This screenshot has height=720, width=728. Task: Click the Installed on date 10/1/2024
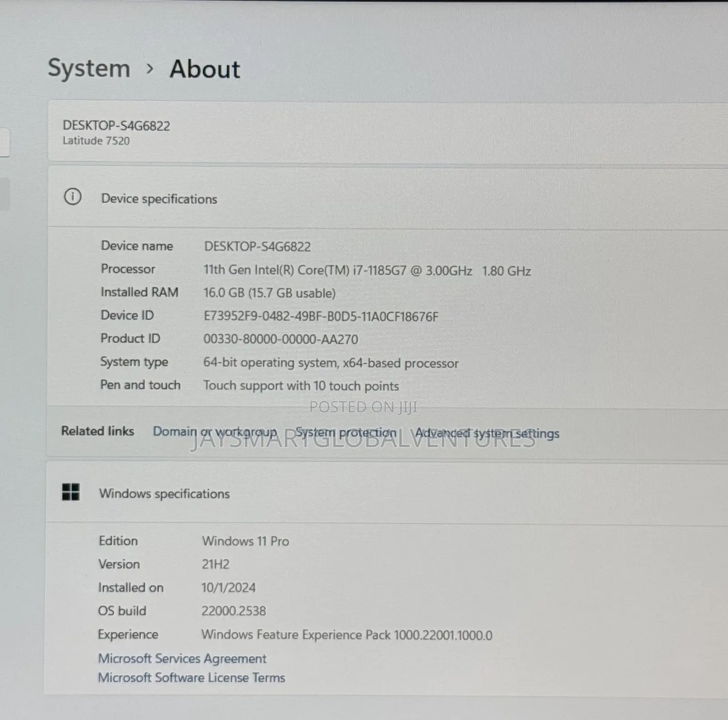228,588
